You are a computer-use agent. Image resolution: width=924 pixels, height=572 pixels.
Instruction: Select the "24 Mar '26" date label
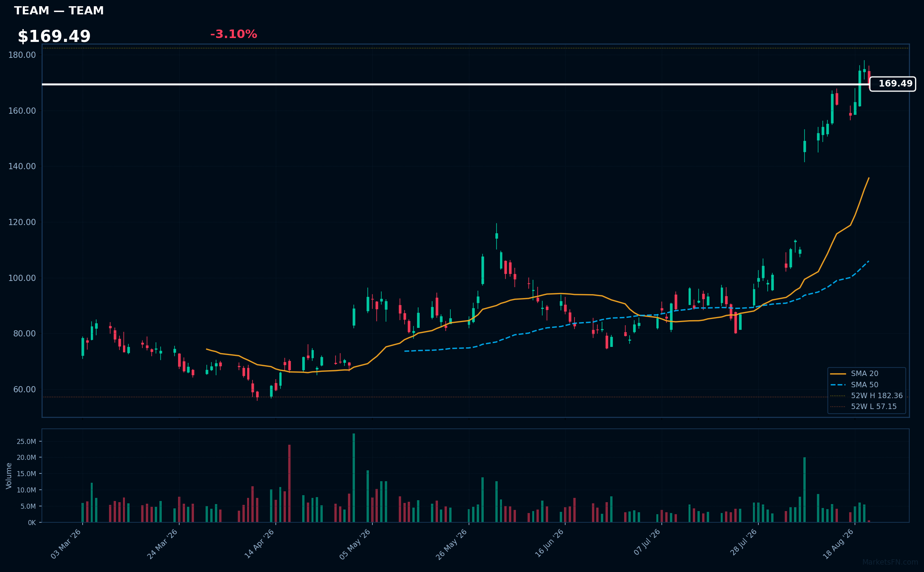coord(162,544)
